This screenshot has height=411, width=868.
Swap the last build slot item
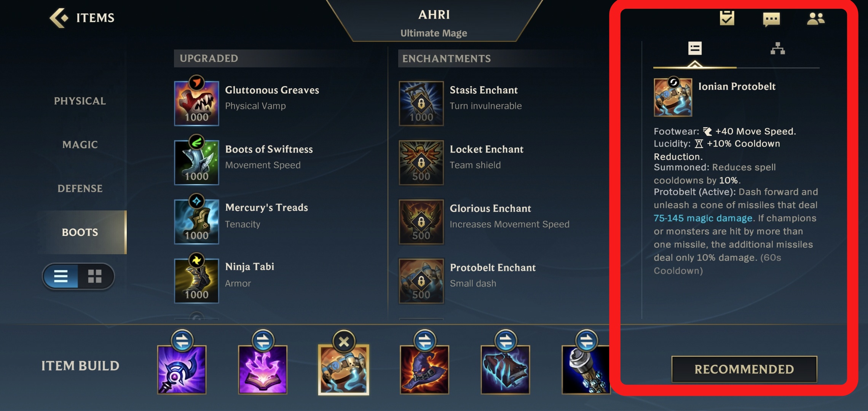coord(586,341)
